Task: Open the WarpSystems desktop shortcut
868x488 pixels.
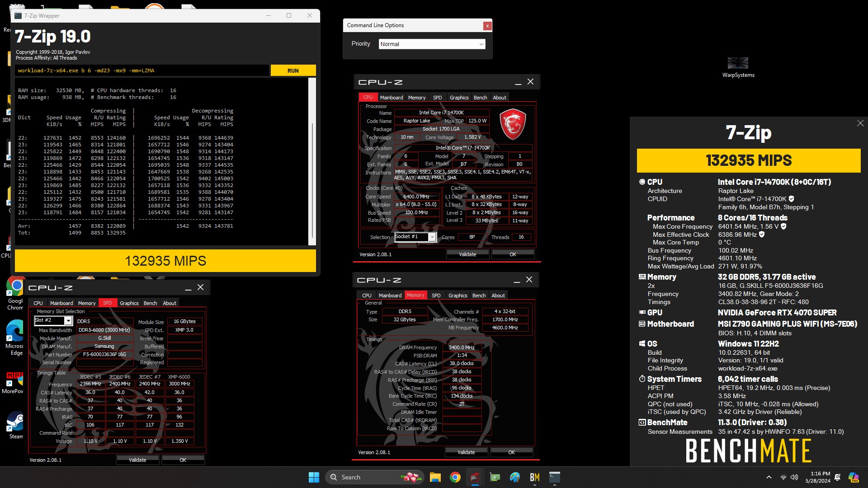Action: click(x=738, y=68)
